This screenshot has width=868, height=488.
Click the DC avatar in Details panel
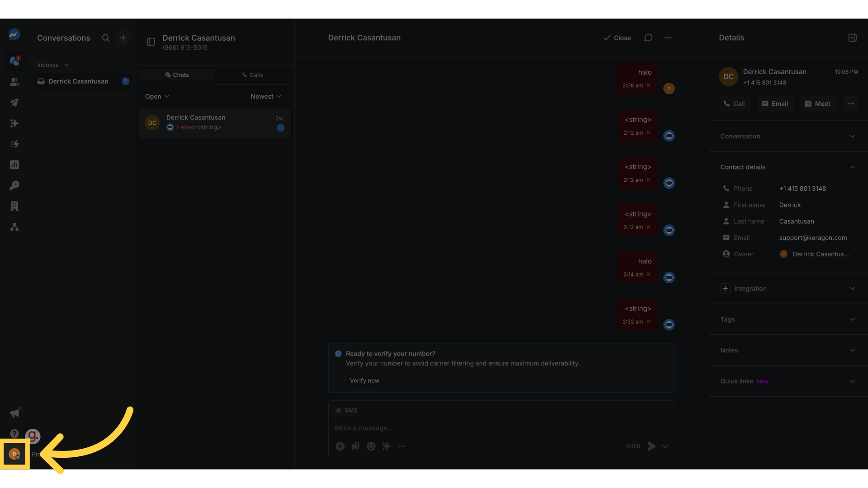point(728,77)
